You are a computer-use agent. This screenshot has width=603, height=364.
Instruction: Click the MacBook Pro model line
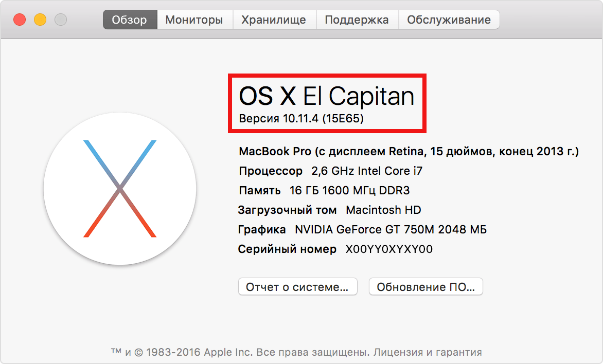click(x=409, y=152)
